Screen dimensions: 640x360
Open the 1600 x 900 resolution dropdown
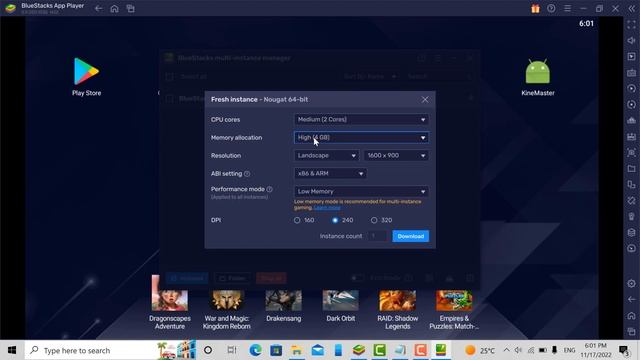[396, 156]
